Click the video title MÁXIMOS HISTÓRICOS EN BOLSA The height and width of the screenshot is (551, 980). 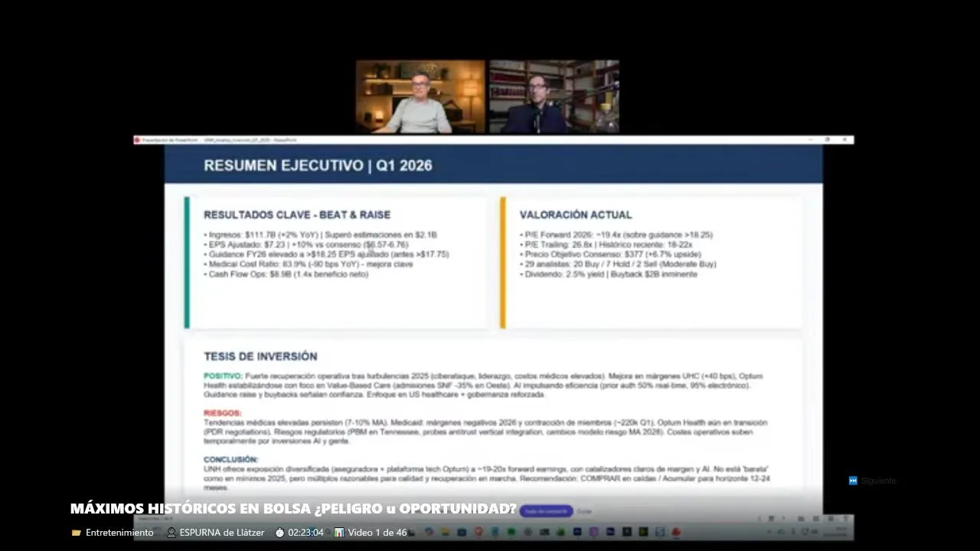[x=293, y=509]
